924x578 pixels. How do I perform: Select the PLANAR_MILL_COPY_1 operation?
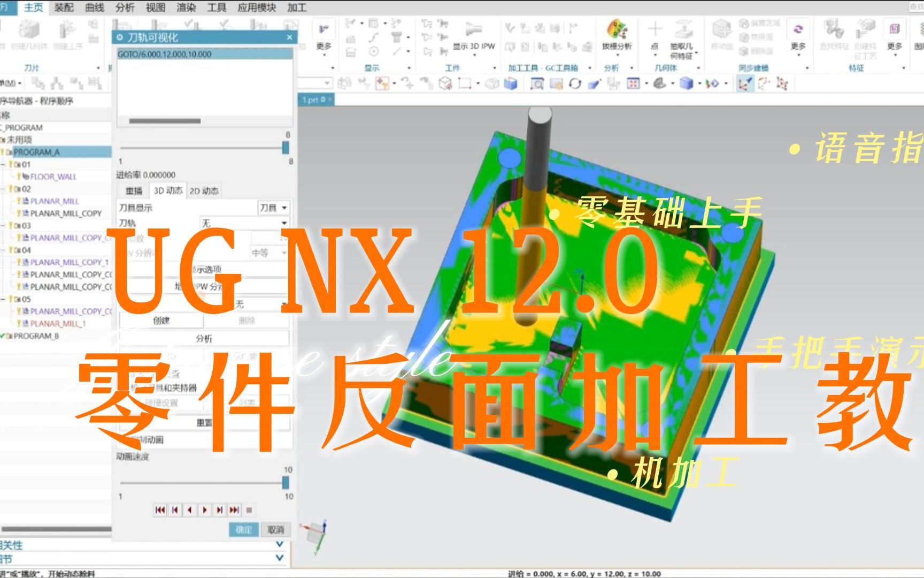69,262
